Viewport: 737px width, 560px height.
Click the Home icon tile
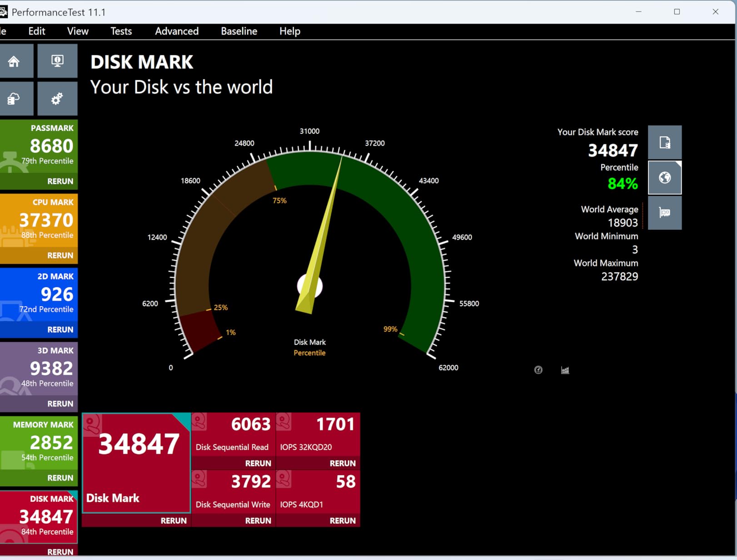15,61
